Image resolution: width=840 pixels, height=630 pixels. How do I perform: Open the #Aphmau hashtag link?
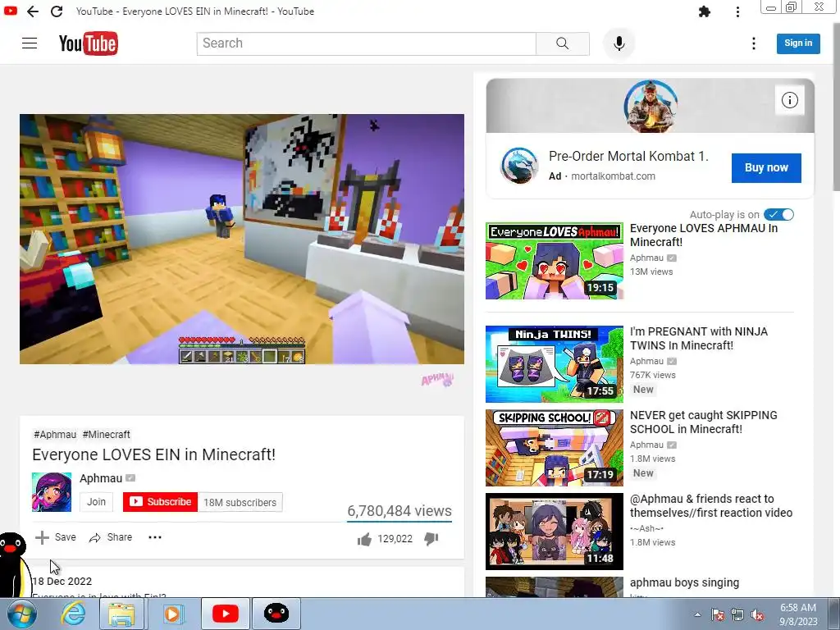[55, 435]
